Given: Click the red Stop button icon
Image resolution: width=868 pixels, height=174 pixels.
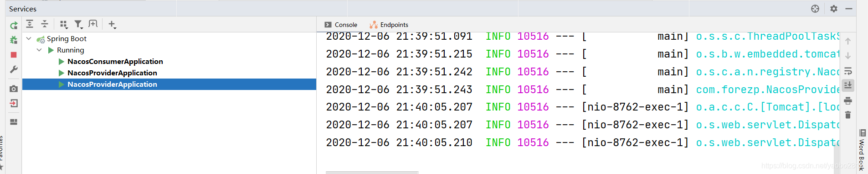Looking at the screenshot, I should (14, 55).
